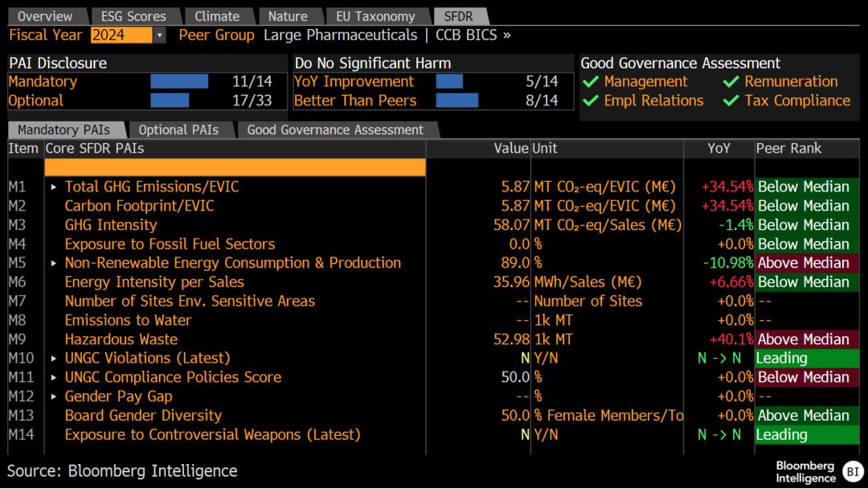
Task: Click the Peer Rank column header
Action: point(789,149)
